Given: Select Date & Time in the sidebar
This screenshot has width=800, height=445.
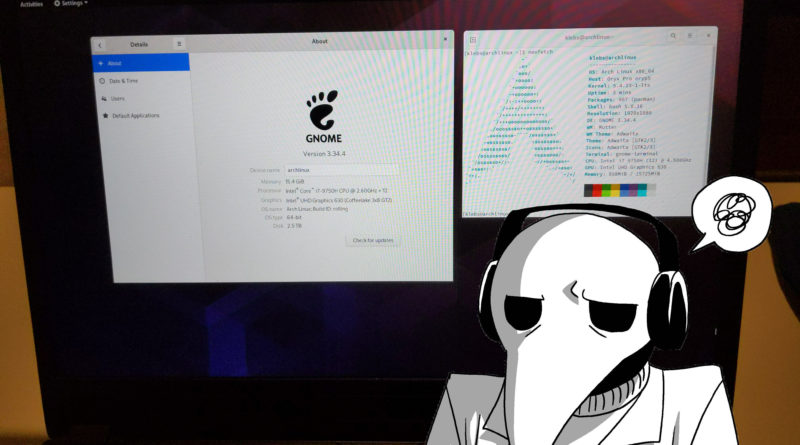Looking at the screenshot, I should pos(142,81).
